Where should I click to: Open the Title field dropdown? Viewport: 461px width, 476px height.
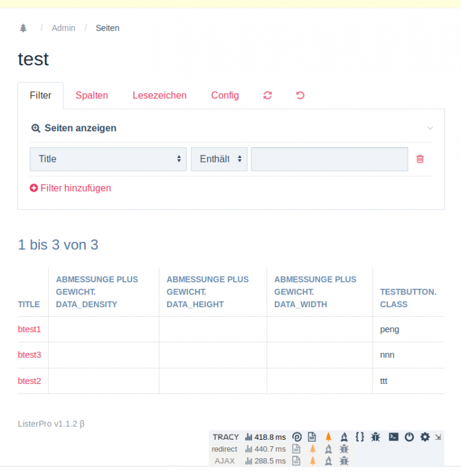click(x=108, y=159)
